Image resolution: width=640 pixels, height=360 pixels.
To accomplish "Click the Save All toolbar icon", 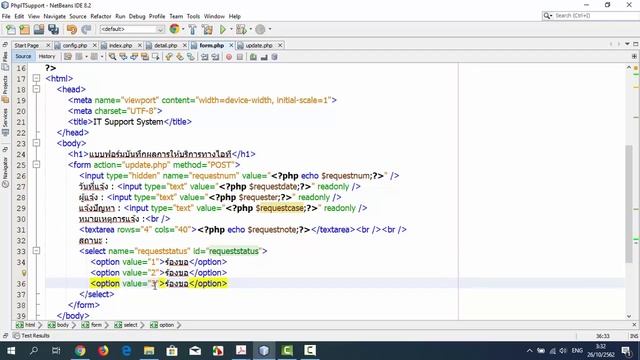I will pos(53,29).
